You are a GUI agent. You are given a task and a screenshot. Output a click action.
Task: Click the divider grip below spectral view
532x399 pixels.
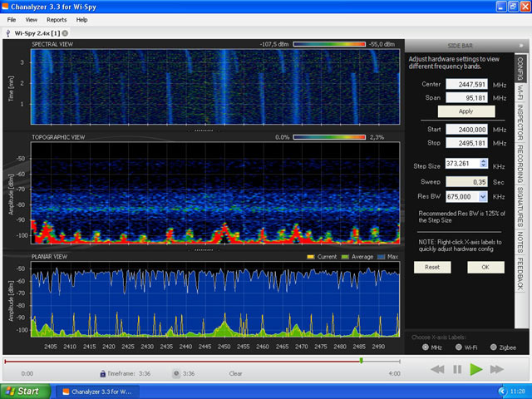[x=204, y=131]
